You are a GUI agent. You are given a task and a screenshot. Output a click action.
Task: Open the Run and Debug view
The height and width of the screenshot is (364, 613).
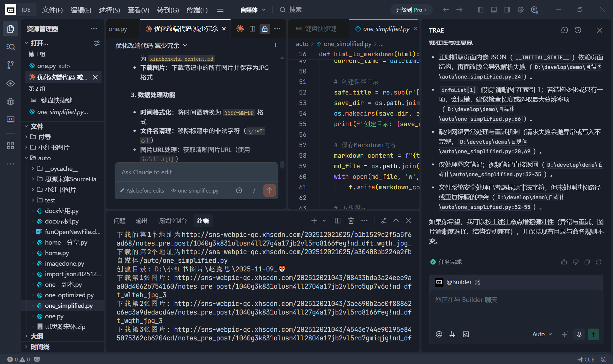(x=11, y=102)
